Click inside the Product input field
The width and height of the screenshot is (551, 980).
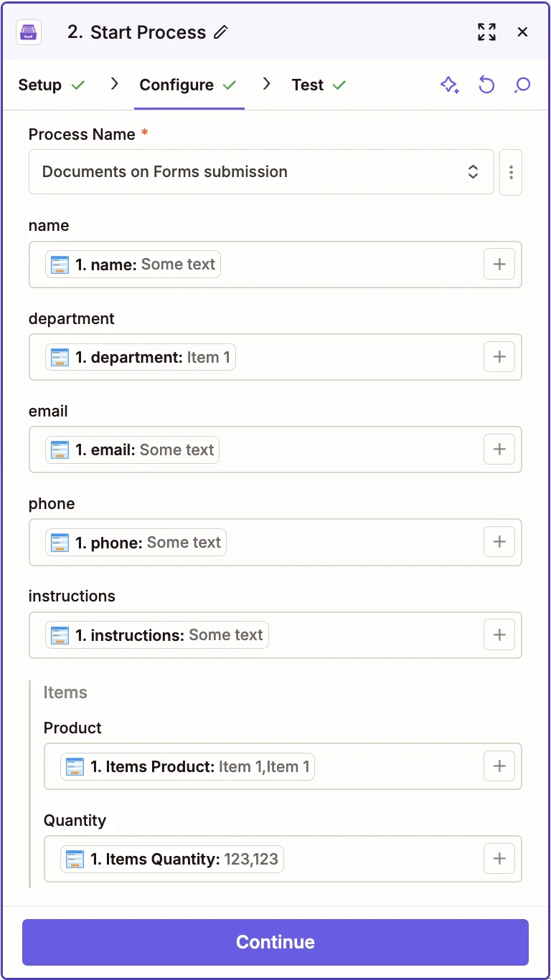click(283, 766)
